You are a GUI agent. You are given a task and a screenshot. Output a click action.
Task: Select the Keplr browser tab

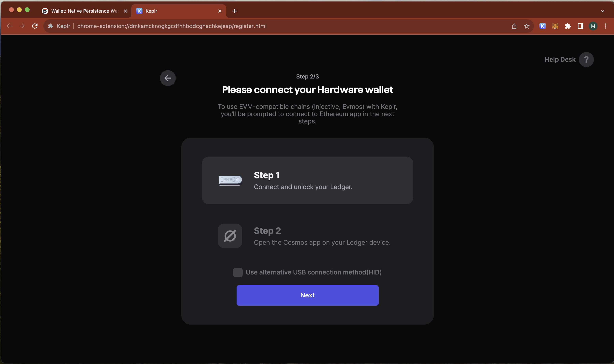tap(177, 11)
